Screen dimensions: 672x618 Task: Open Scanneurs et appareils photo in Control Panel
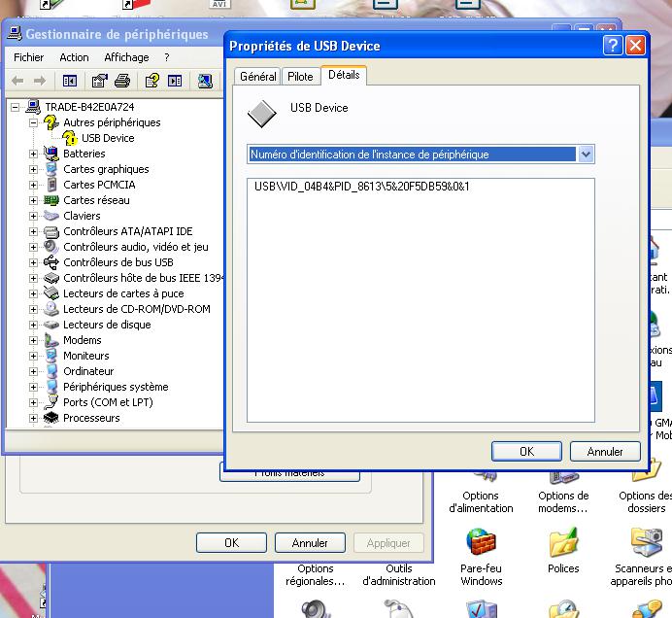tap(643, 557)
